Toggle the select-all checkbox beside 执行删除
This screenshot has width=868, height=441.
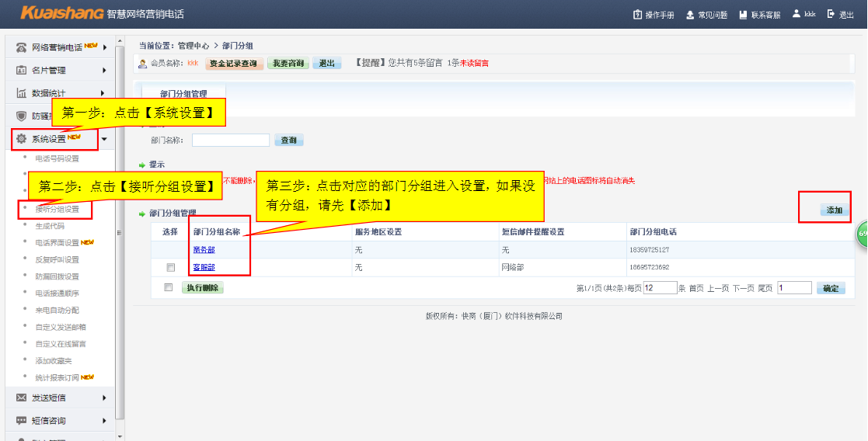click(168, 287)
